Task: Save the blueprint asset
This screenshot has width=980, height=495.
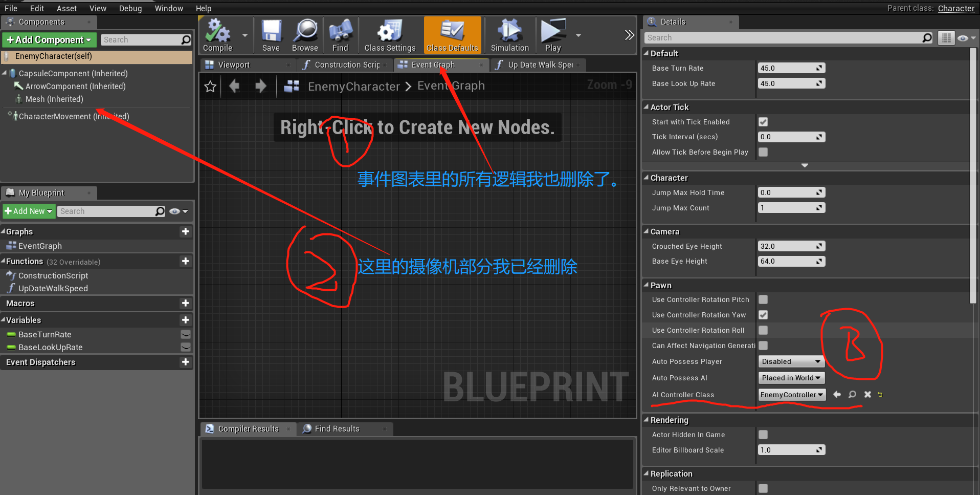Action: pyautogui.click(x=271, y=34)
